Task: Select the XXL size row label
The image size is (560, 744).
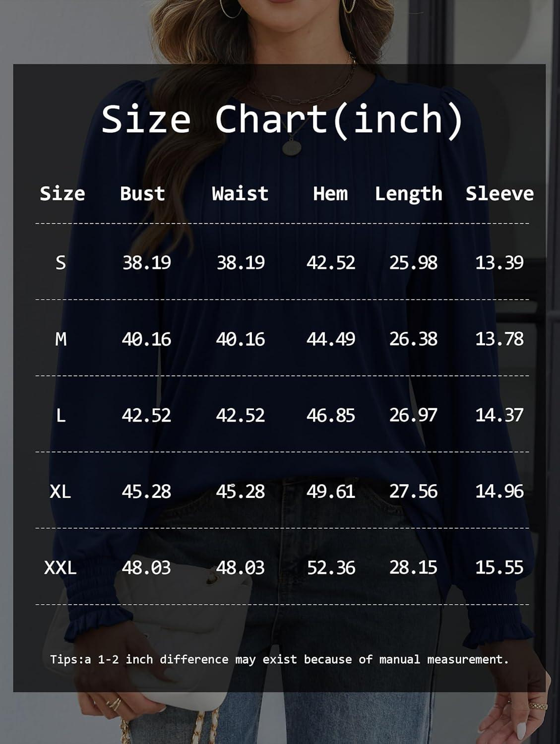Action: [x=61, y=567]
